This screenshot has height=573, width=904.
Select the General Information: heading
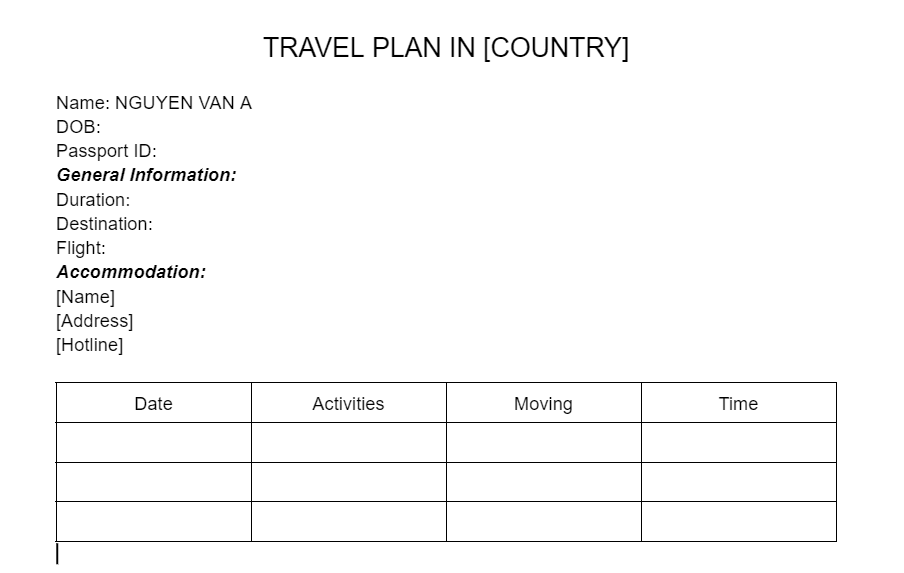(146, 175)
